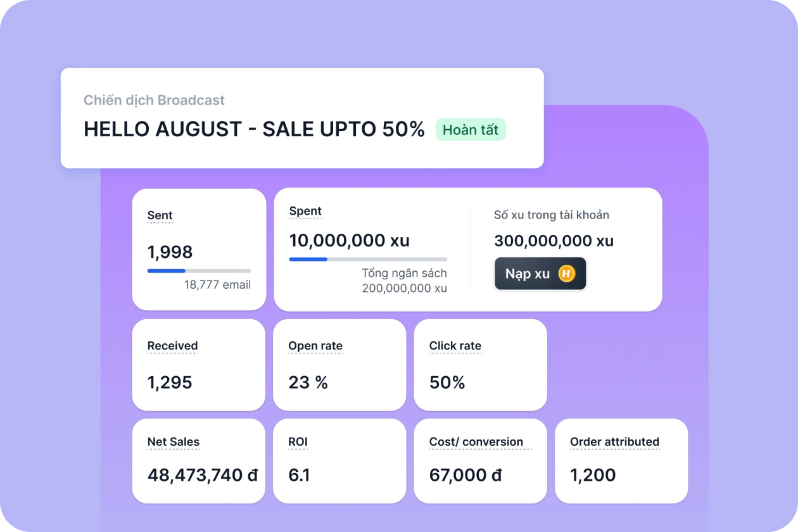
Task: Click the Click rate label
Action: coord(455,346)
